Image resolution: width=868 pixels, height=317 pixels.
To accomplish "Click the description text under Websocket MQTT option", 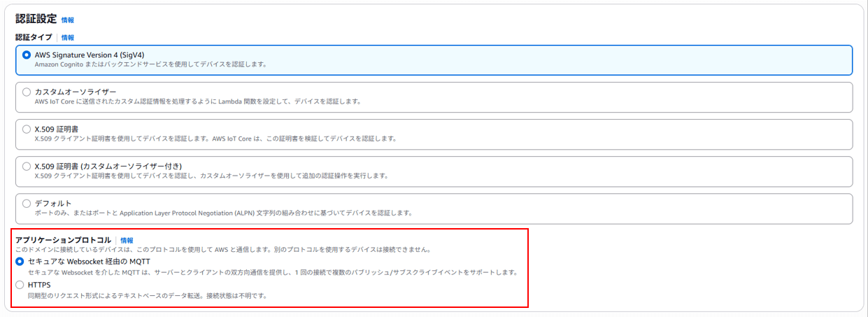I will pos(272,272).
